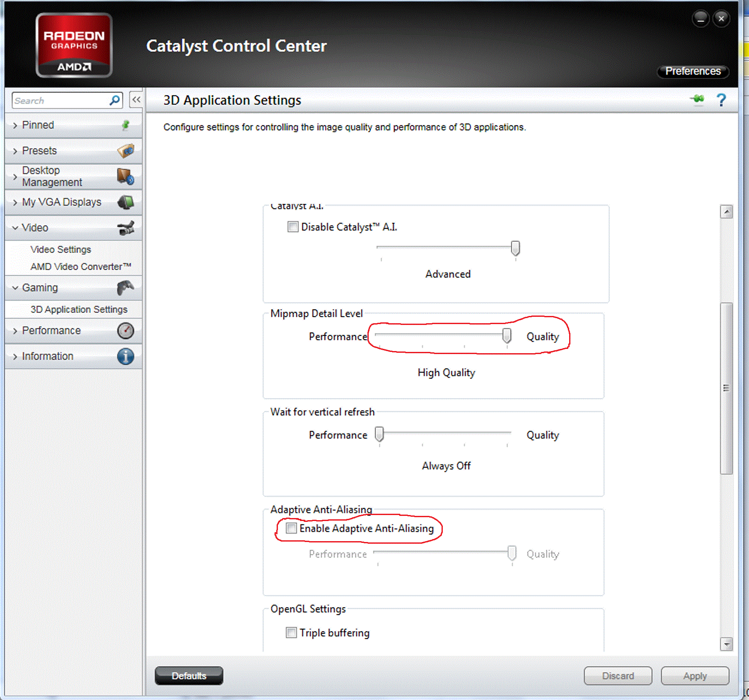The image size is (749, 700).
Task: Click the Video camera icon
Action: (x=125, y=227)
